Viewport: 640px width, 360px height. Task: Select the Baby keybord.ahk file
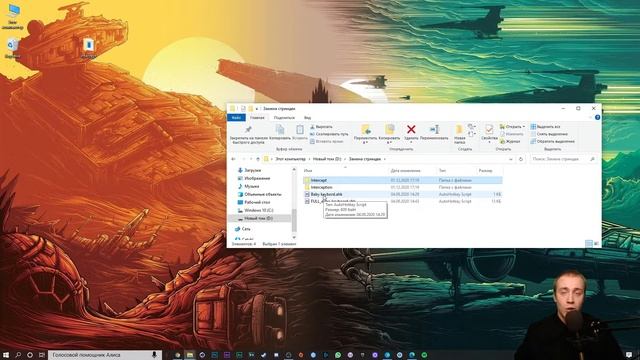coord(403,194)
